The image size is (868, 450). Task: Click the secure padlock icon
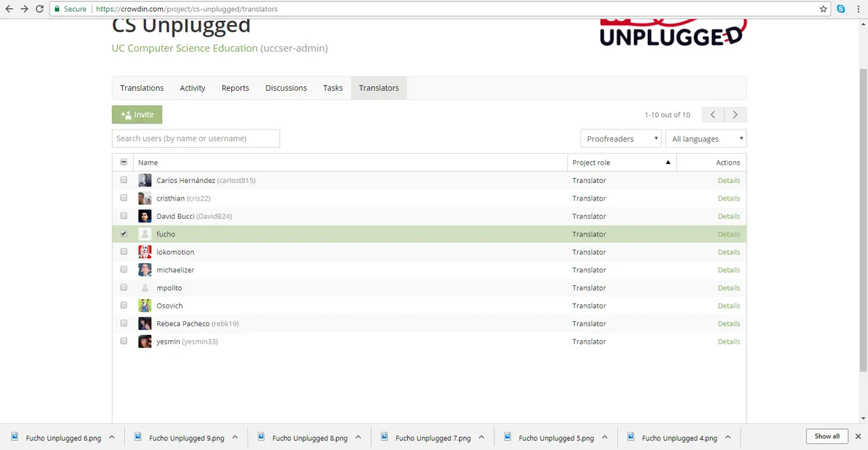click(x=58, y=9)
